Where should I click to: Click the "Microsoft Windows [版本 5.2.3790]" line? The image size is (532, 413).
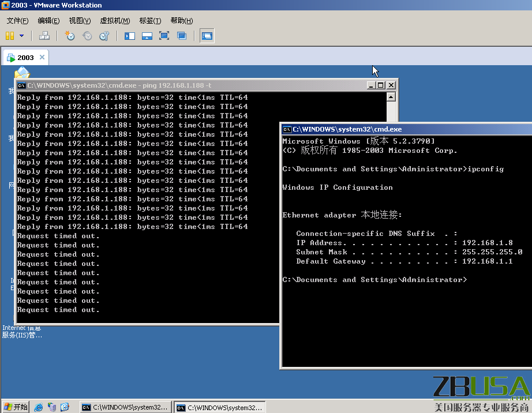[358, 141]
